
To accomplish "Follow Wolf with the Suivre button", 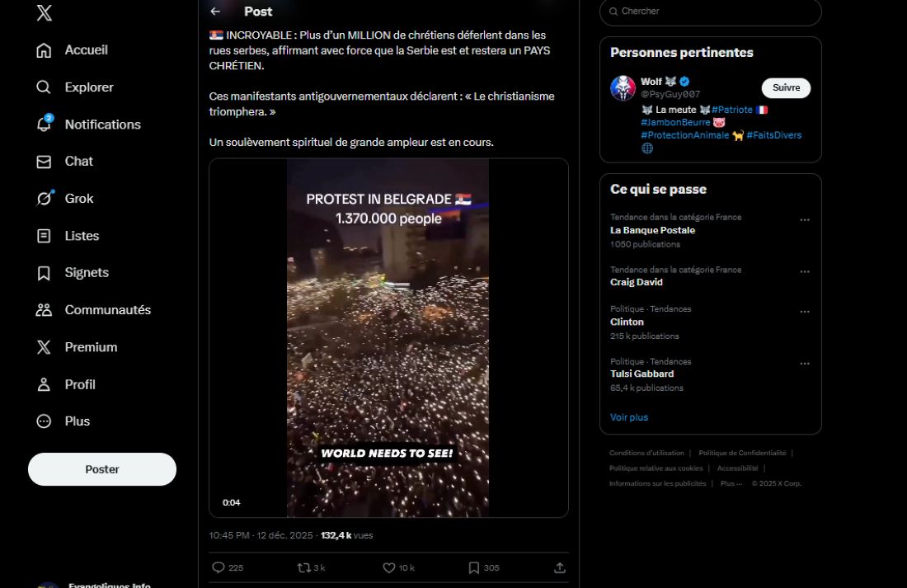I will (786, 88).
